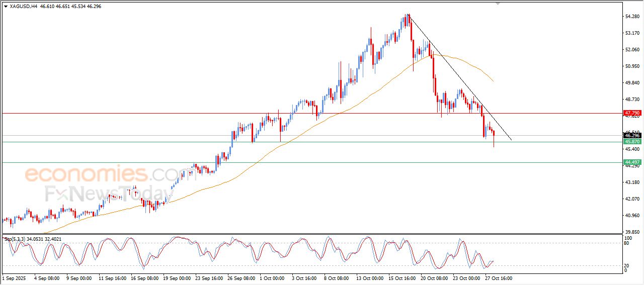This screenshot has height=285, width=644.
Task: Select the lower green support line
Action: 302,162
